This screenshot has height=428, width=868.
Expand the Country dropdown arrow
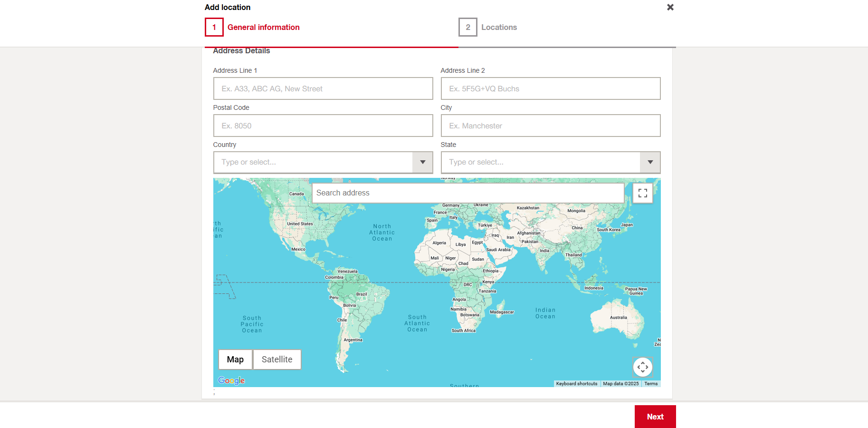coord(422,162)
